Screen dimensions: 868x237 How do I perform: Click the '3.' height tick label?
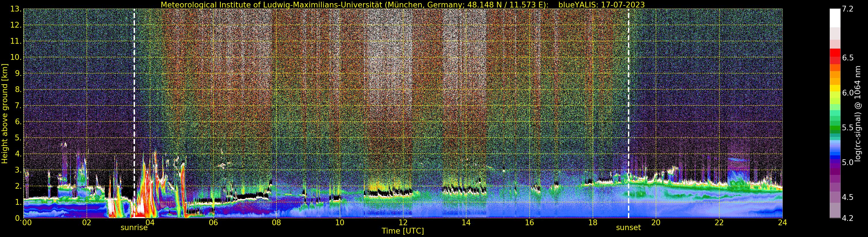coord(18,170)
